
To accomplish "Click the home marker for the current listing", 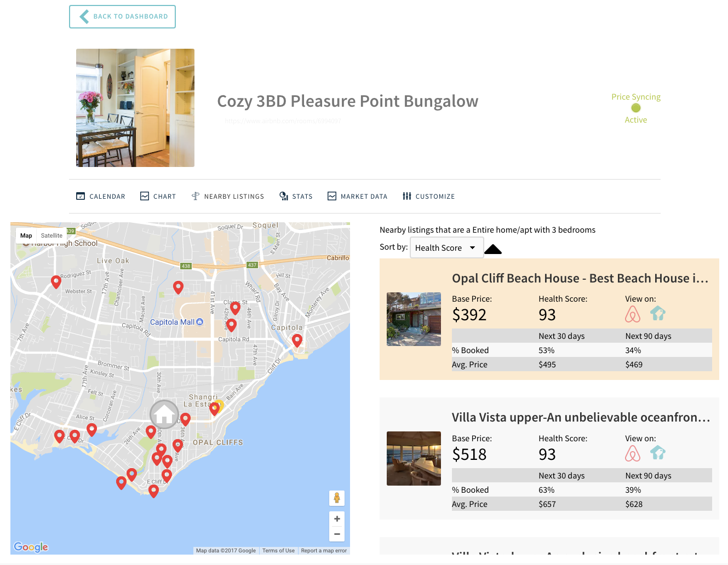I will (164, 414).
